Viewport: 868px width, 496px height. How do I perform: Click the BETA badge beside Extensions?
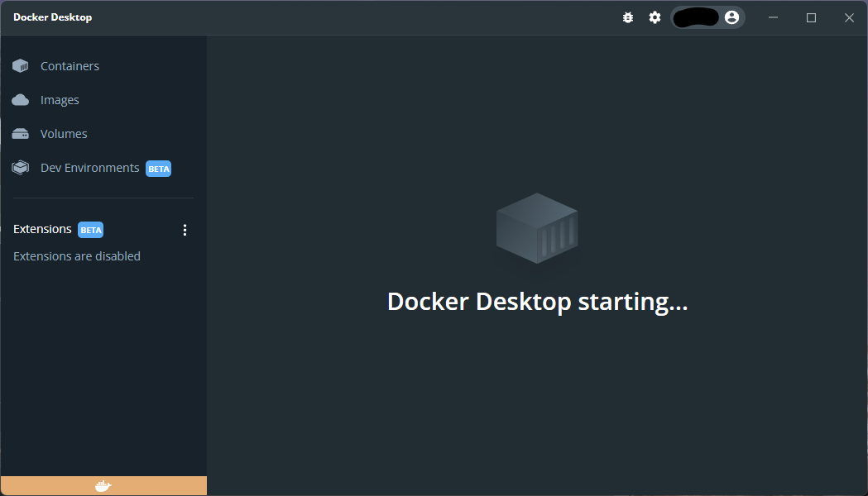(x=91, y=230)
